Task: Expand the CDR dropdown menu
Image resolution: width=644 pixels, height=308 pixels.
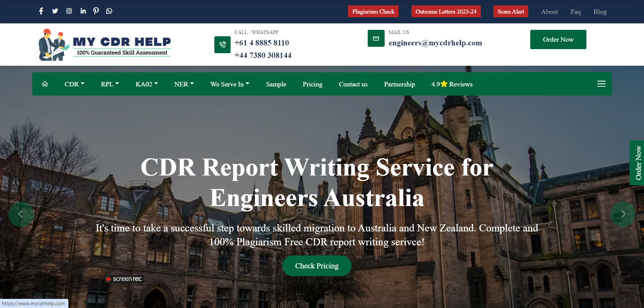Action: click(74, 84)
